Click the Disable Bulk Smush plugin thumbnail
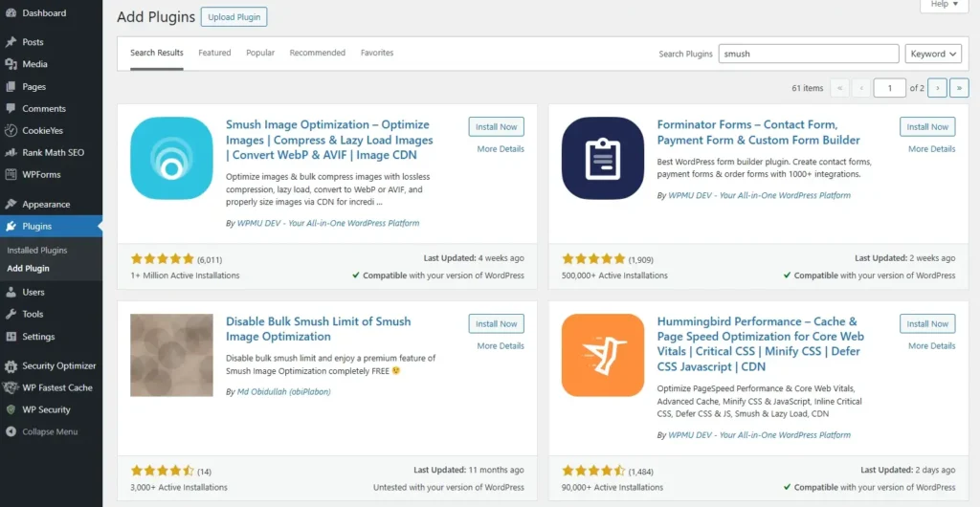 [172, 355]
